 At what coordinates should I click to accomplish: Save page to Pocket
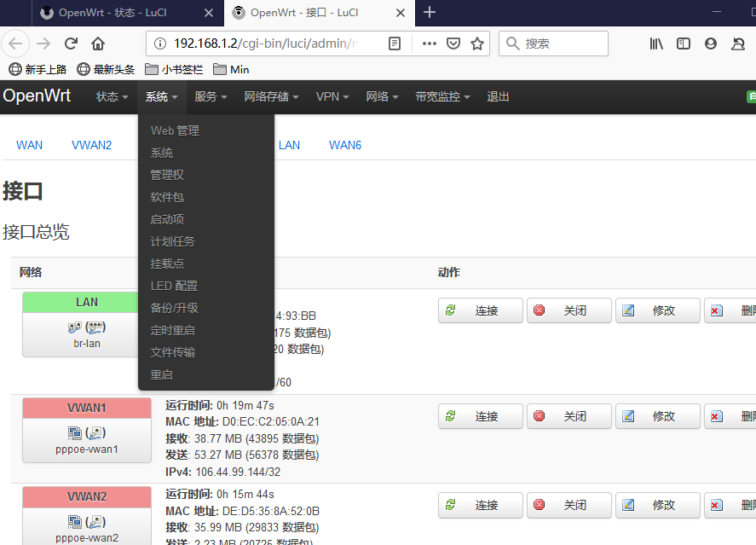tap(453, 43)
